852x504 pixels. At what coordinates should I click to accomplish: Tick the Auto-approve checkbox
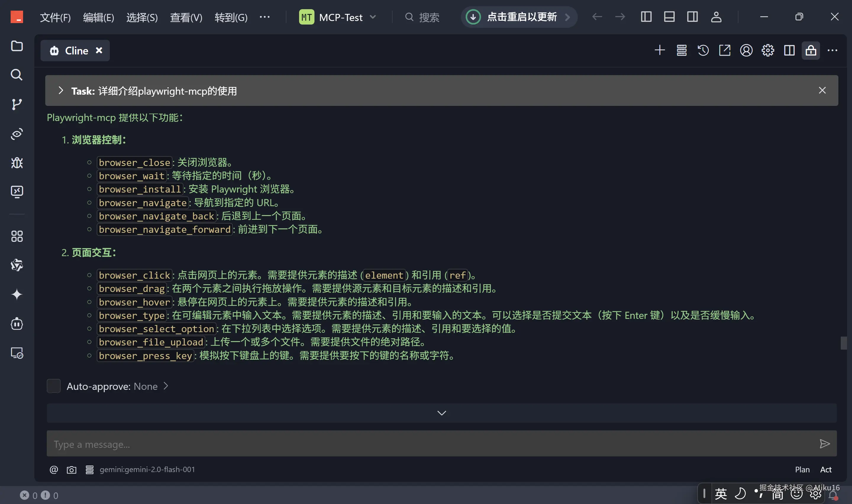[53, 386]
